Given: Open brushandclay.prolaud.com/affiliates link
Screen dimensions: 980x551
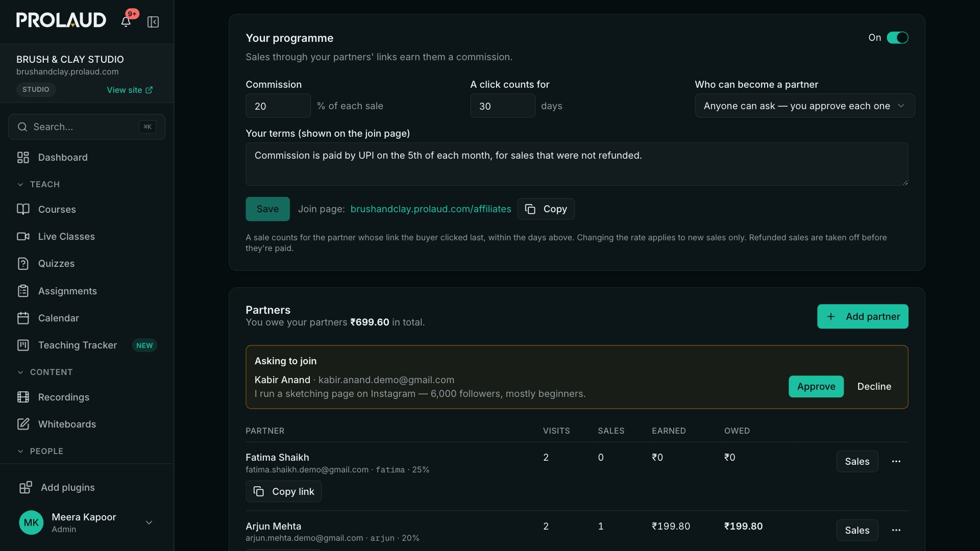Looking at the screenshot, I should 431,209.
